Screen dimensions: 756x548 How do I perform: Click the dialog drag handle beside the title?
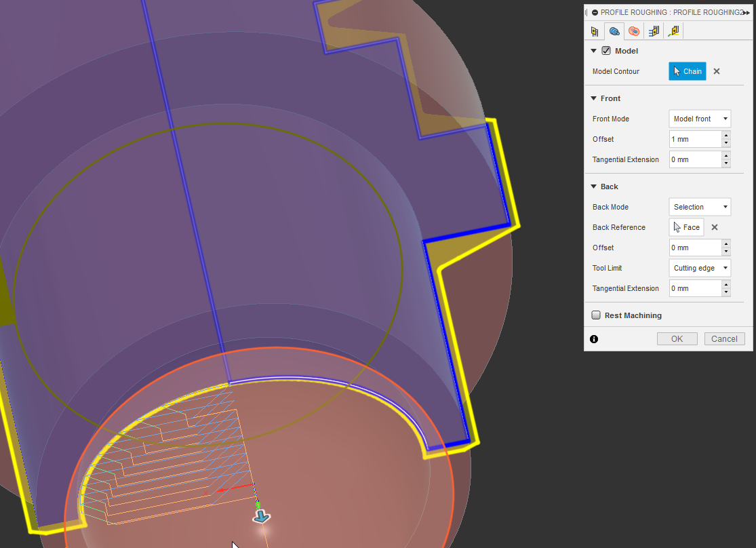(x=586, y=12)
